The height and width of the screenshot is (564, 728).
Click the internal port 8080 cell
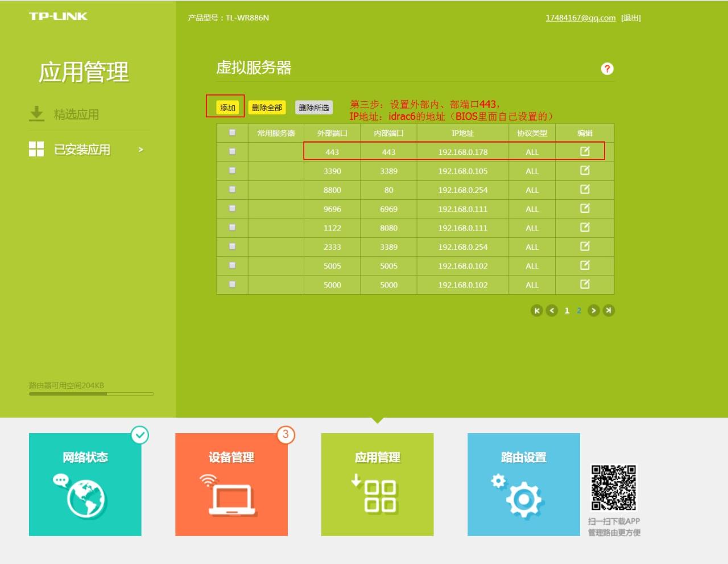tap(389, 228)
